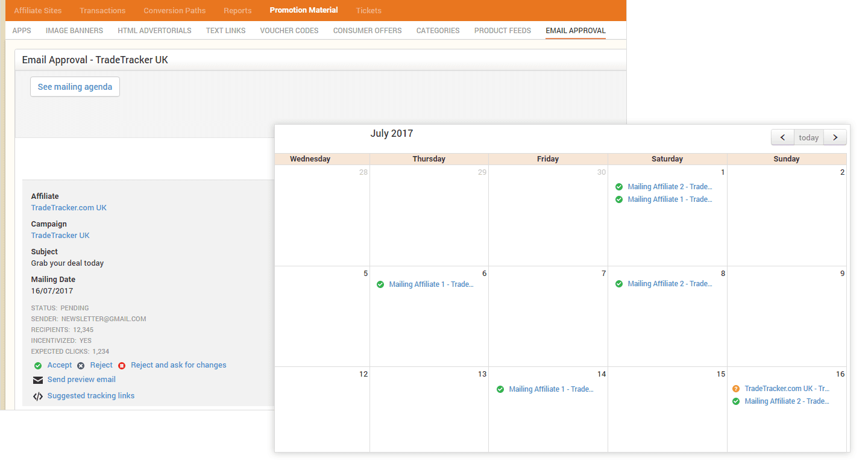
Task: Click green check icon on the July 14 mailing
Action: click(x=500, y=389)
